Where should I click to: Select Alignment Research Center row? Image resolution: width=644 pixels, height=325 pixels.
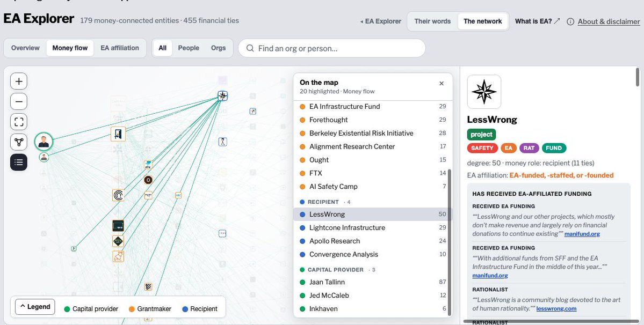pos(373,146)
